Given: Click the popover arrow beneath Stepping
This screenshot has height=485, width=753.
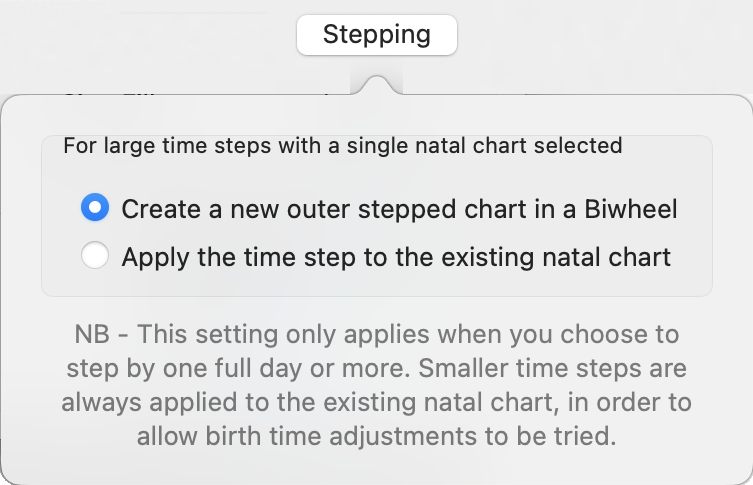Looking at the screenshot, I should pyautogui.click(x=376, y=83).
